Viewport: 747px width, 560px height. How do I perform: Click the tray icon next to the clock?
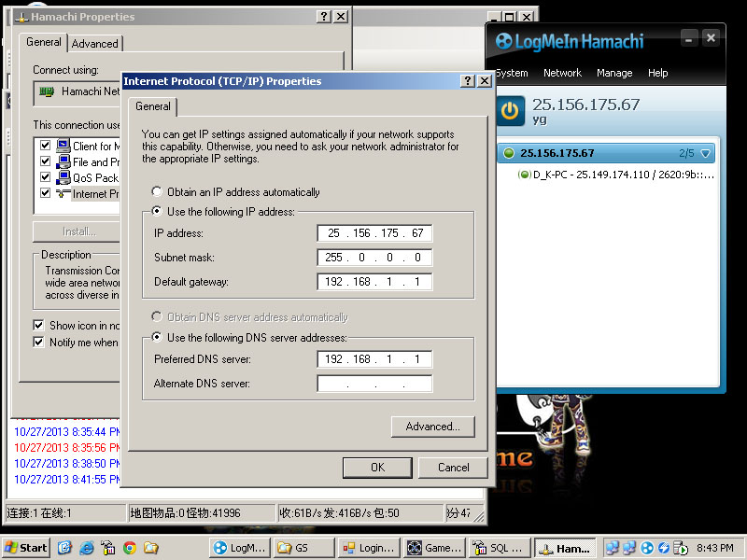pos(681,548)
